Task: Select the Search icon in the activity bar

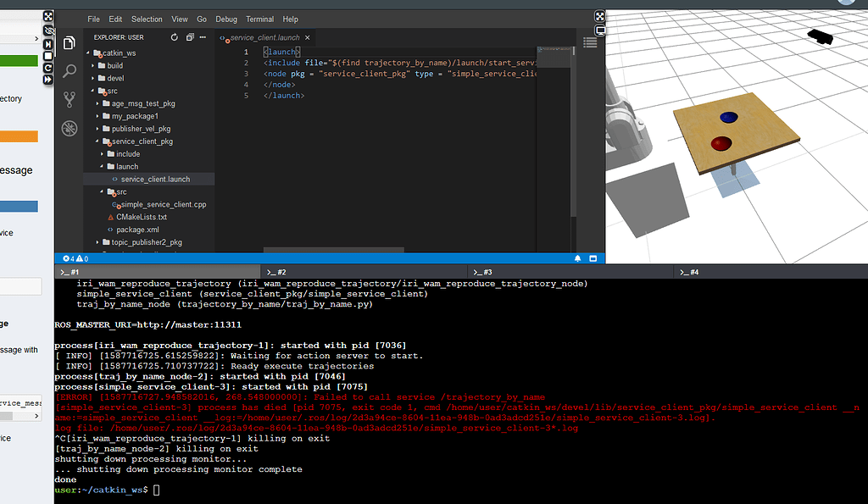Action: (69, 71)
